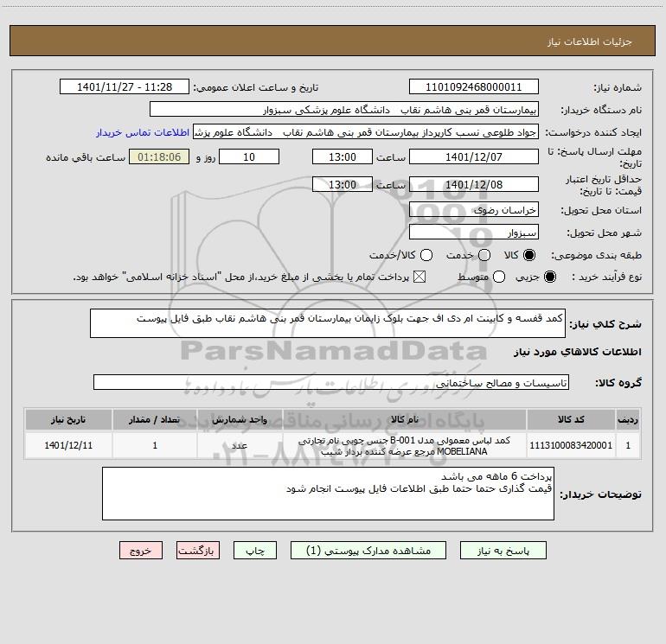Toggle the اسناد خزانه اسلامی payment checkbox

419,277
